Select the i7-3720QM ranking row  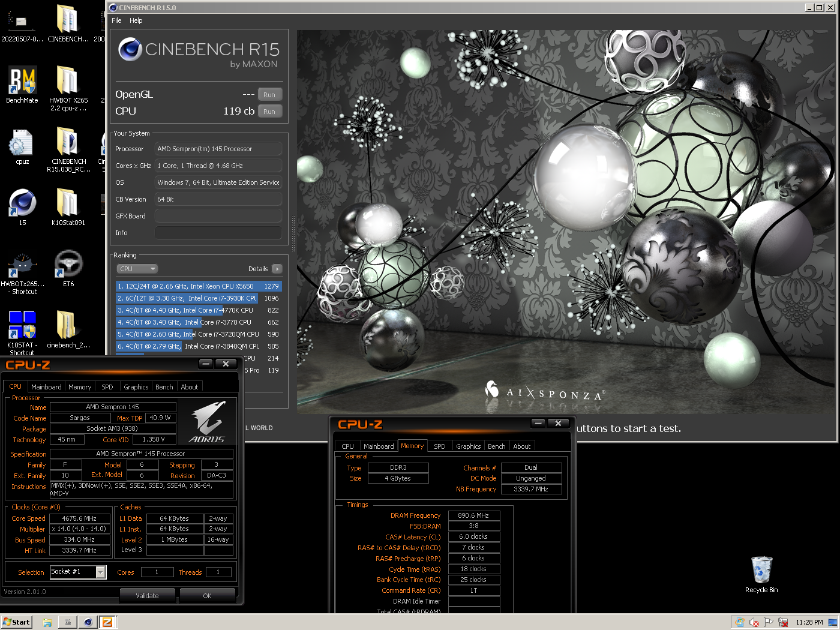(199, 334)
